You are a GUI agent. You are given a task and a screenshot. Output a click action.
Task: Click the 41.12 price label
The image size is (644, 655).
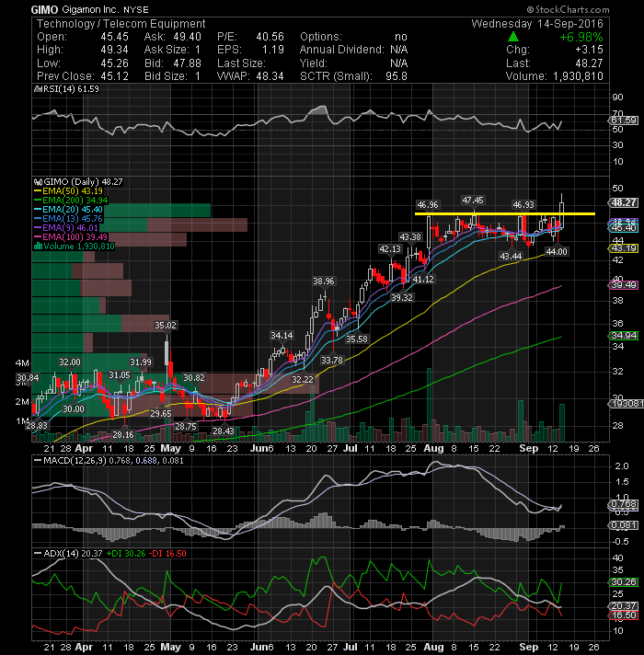423,279
